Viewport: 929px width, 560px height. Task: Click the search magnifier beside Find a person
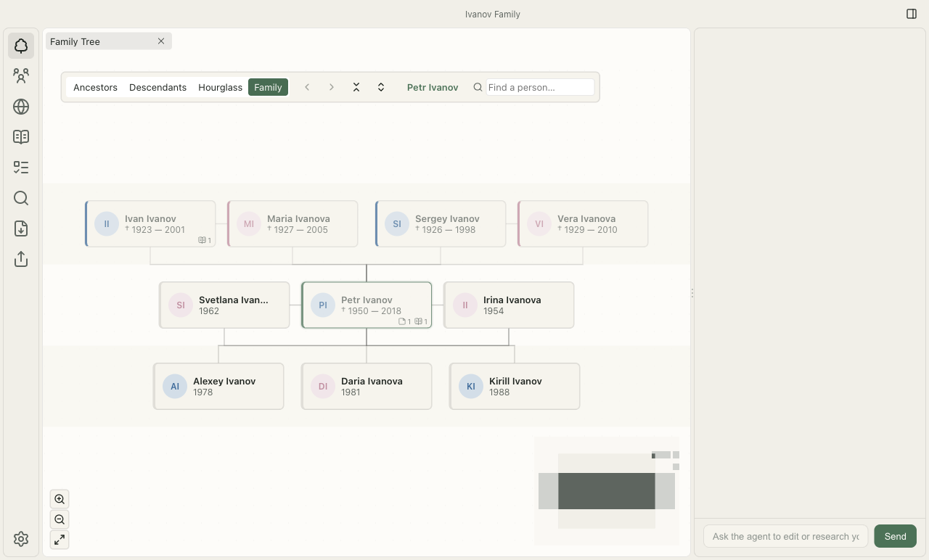(478, 87)
